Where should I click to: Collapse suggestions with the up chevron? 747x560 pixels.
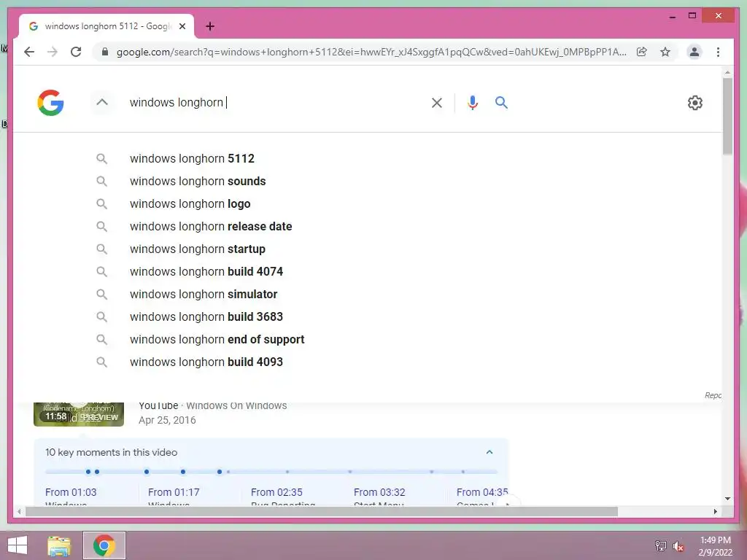pyautogui.click(x=102, y=102)
